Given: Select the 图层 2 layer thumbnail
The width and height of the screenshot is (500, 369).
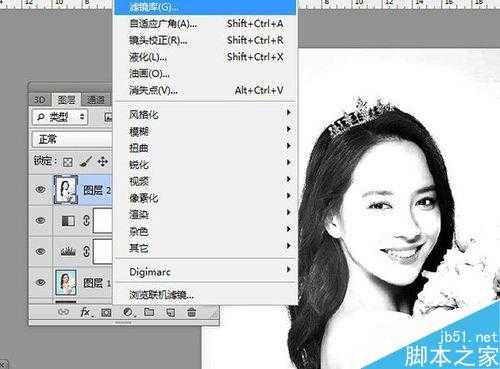Looking at the screenshot, I should [66, 190].
